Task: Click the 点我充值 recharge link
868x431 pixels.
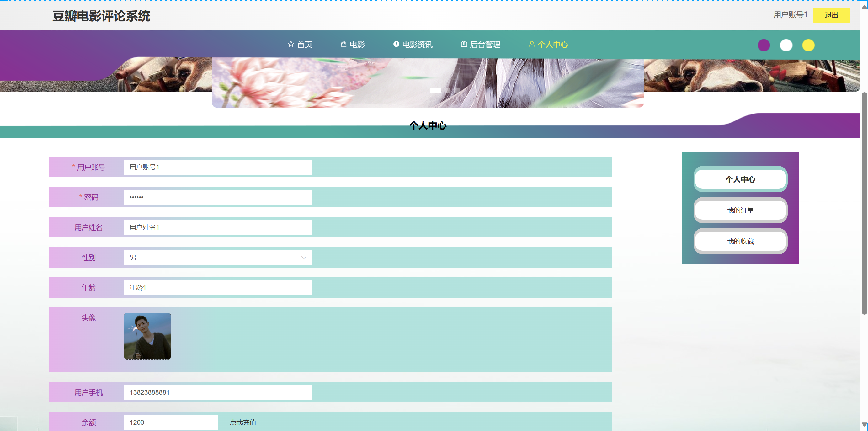Action: (x=242, y=422)
